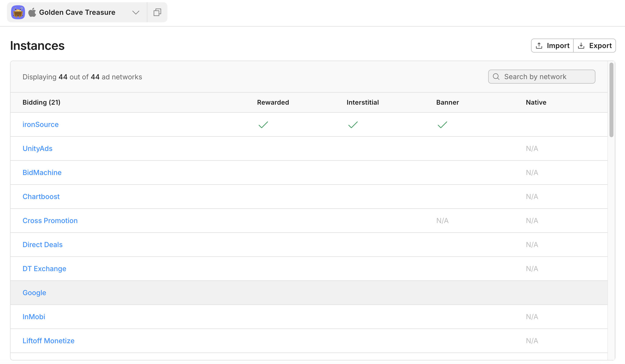
Task: Click ironSource Rewarded green checkmark
Action: pos(263,125)
